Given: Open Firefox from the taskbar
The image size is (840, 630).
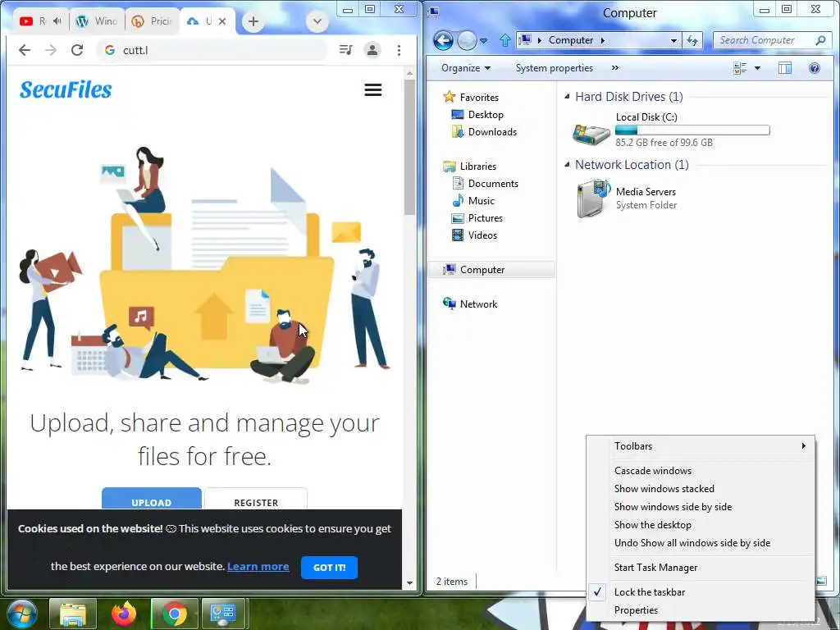Looking at the screenshot, I should point(123,614).
